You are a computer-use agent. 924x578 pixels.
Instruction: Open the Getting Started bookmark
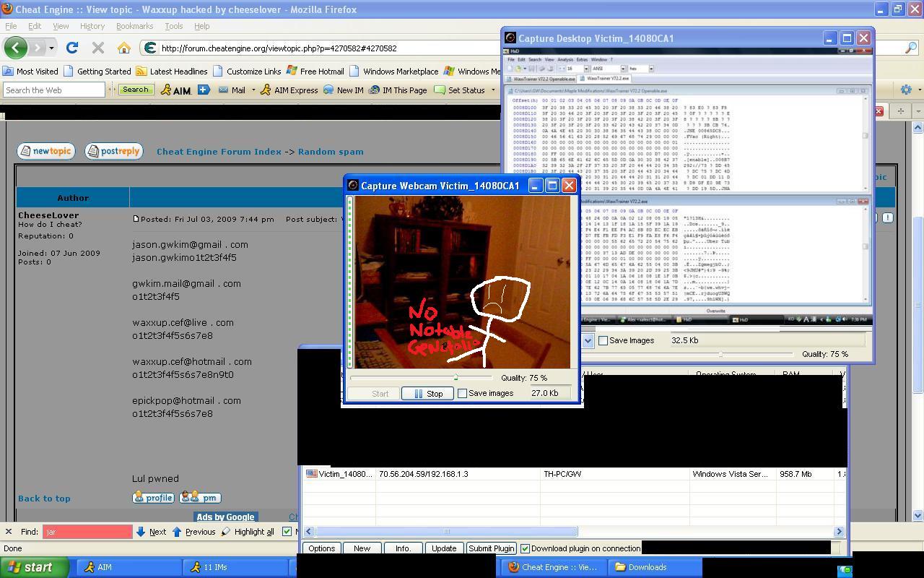click(97, 72)
